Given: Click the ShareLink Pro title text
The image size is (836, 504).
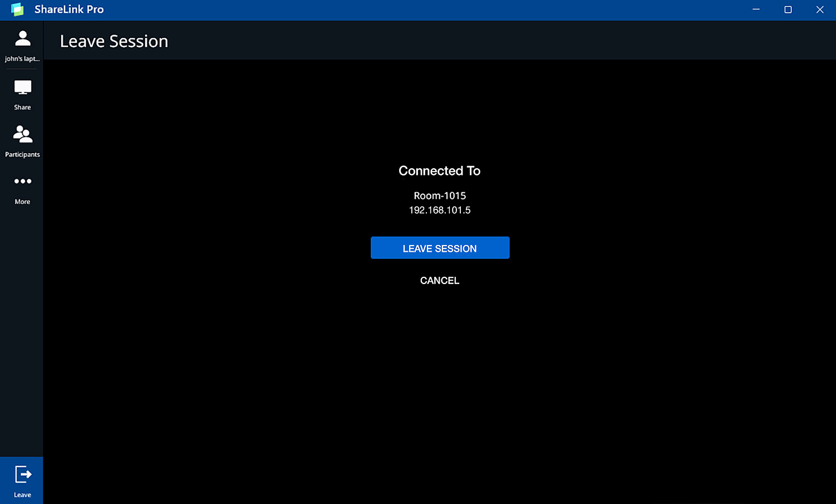Looking at the screenshot, I should (x=69, y=9).
